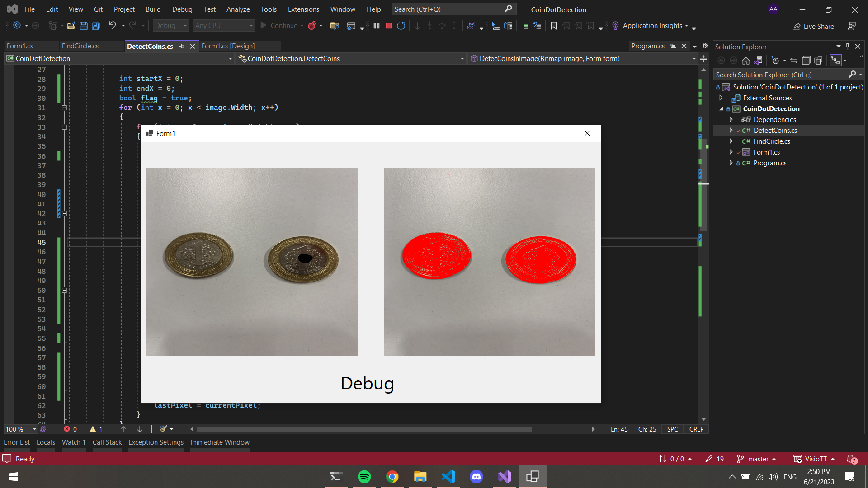This screenshot has height=488, width=868.
Task: Click the Live Share button
Action: (813, 27)
